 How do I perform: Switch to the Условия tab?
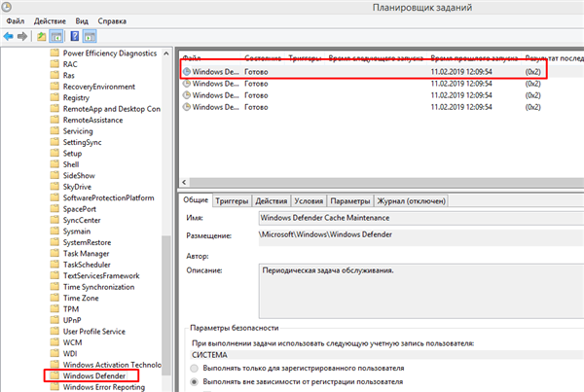pos(309,201)
